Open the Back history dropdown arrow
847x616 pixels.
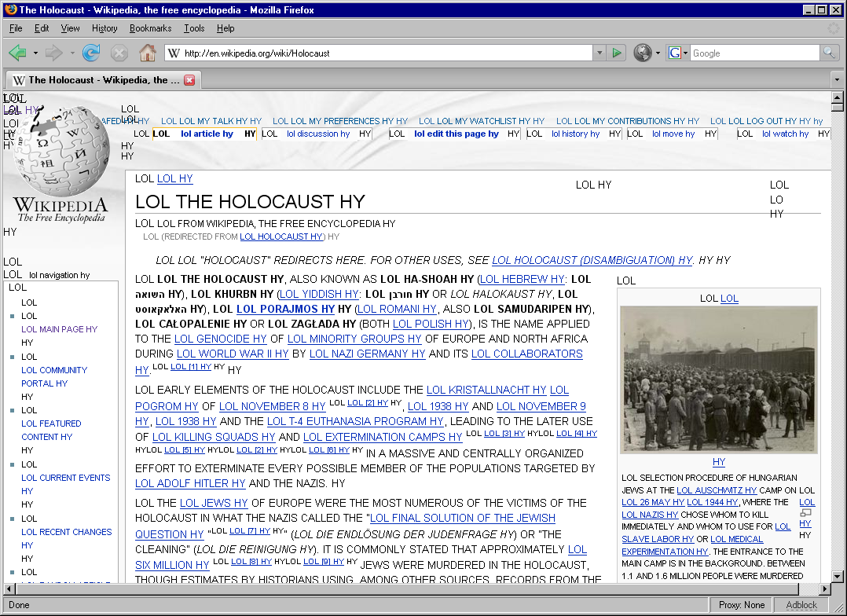[35, 53]
